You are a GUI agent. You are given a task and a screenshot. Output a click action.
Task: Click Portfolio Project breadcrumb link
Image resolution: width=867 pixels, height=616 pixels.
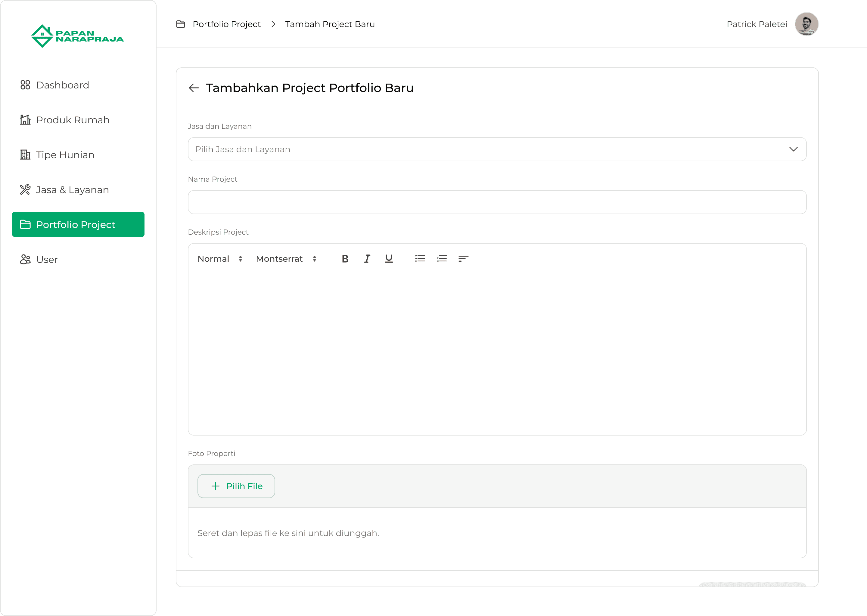[226, 24]
